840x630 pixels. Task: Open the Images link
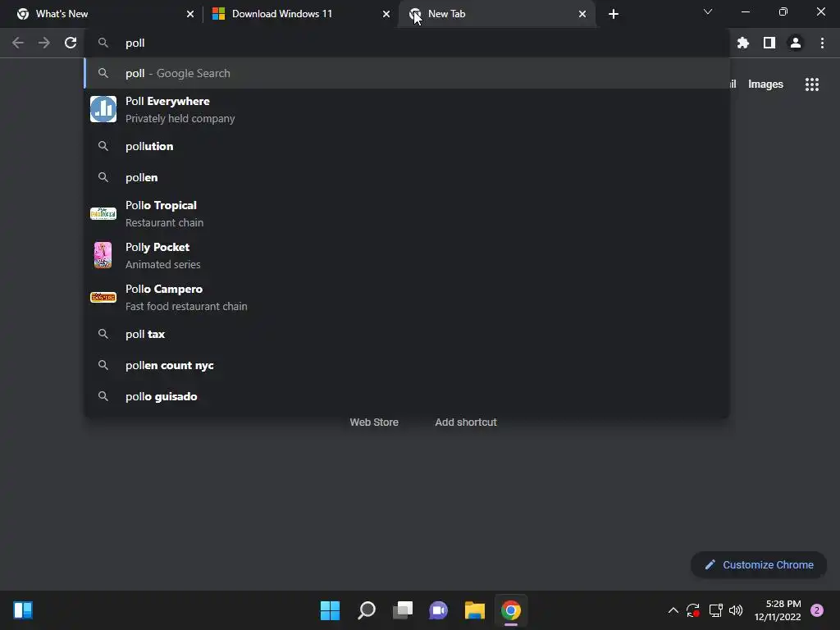click(765, 84)
